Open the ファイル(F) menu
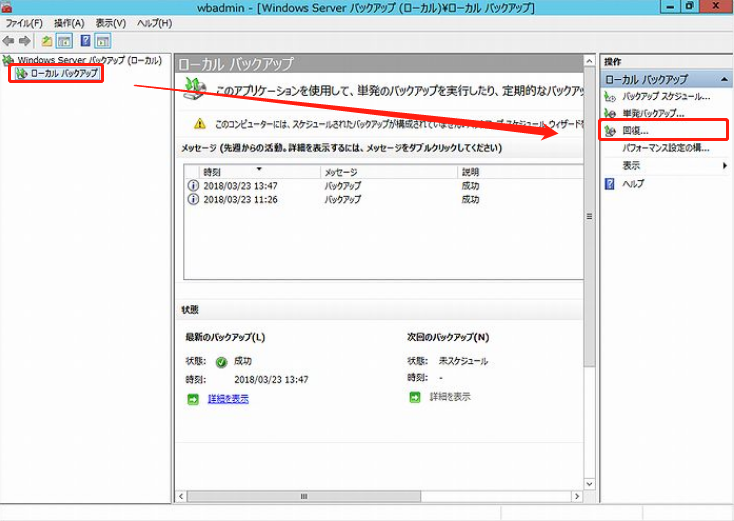 [23, 23]
